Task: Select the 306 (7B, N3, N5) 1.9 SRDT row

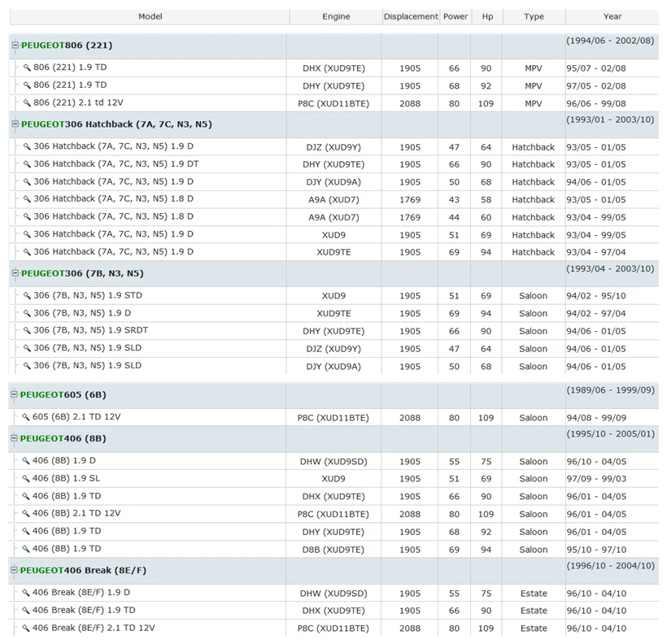Action: (334, 330)
